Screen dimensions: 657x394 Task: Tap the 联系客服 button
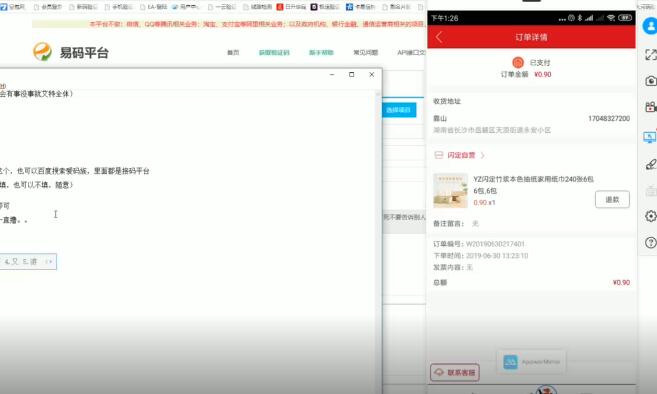click(x=455, y=372)
